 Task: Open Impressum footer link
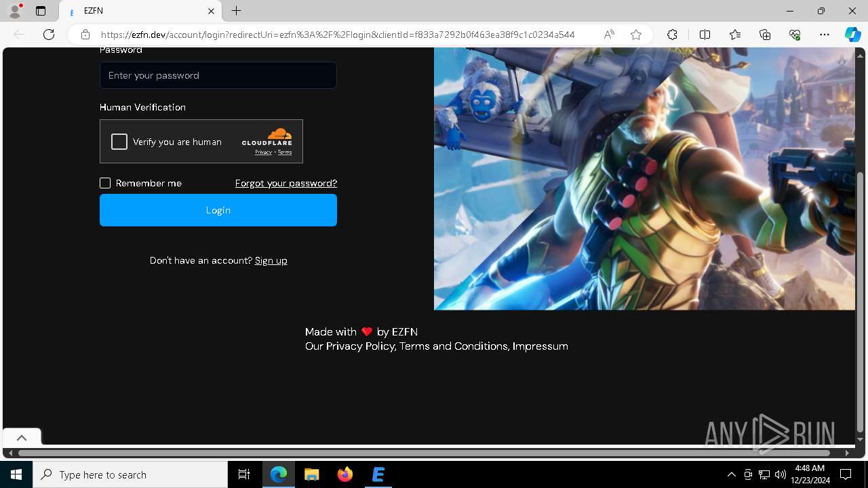540,346
